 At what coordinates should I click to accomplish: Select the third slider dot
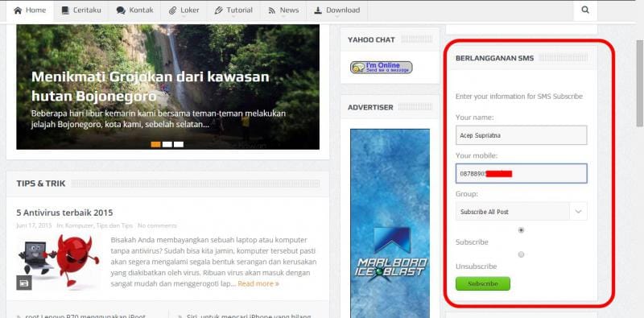[x=179, y=144]
